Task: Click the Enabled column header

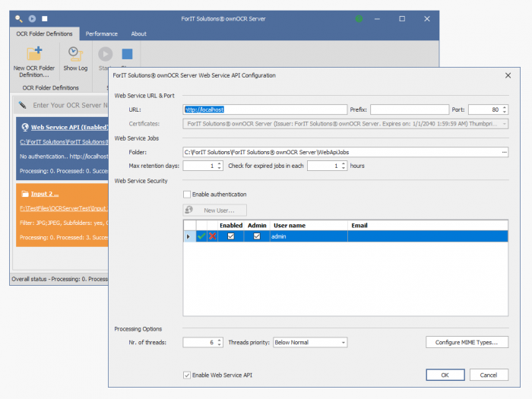Action: coord(231,225)
